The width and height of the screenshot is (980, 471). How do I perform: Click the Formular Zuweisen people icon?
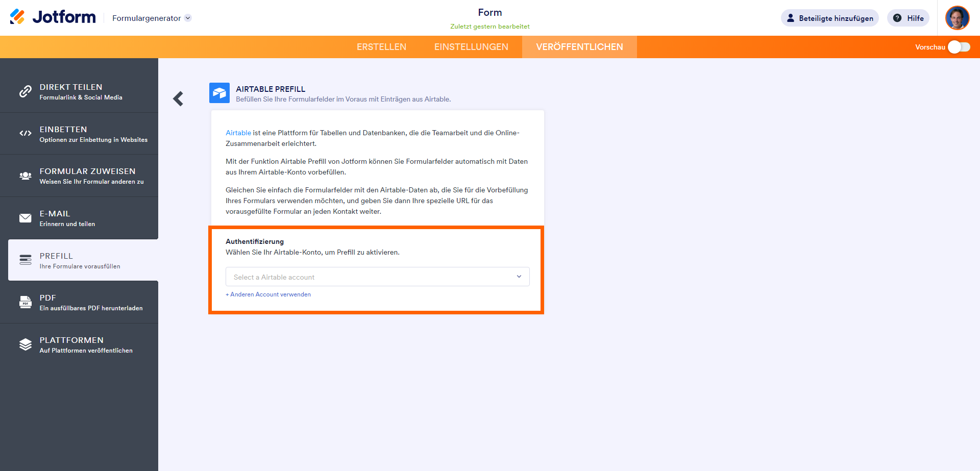point(26,176)
